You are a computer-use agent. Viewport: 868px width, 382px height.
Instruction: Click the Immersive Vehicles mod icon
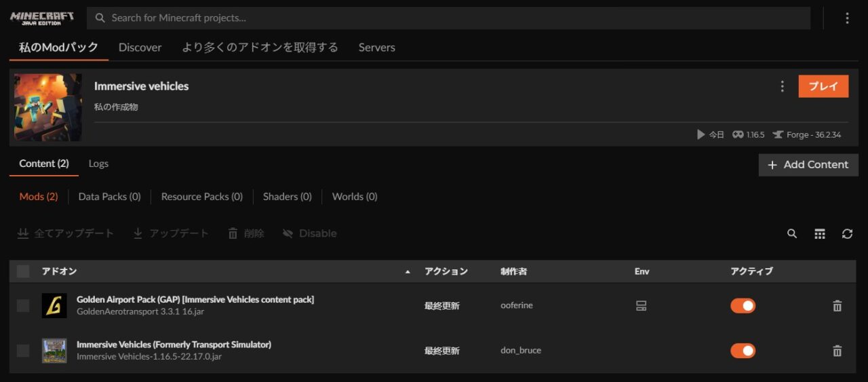coord(54,351)
